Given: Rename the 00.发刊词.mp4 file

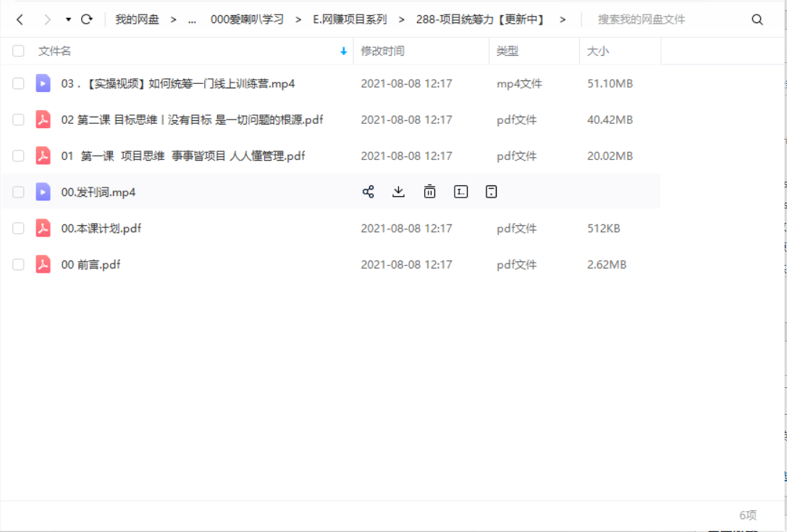Looking at the screenshot, I should point(460,192).
